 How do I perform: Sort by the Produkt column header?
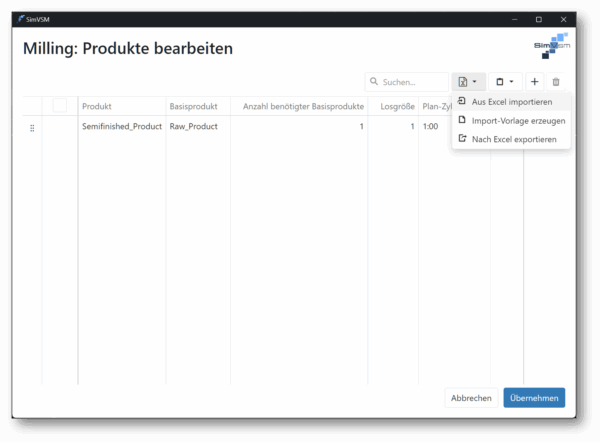click(x=97, y=106)
